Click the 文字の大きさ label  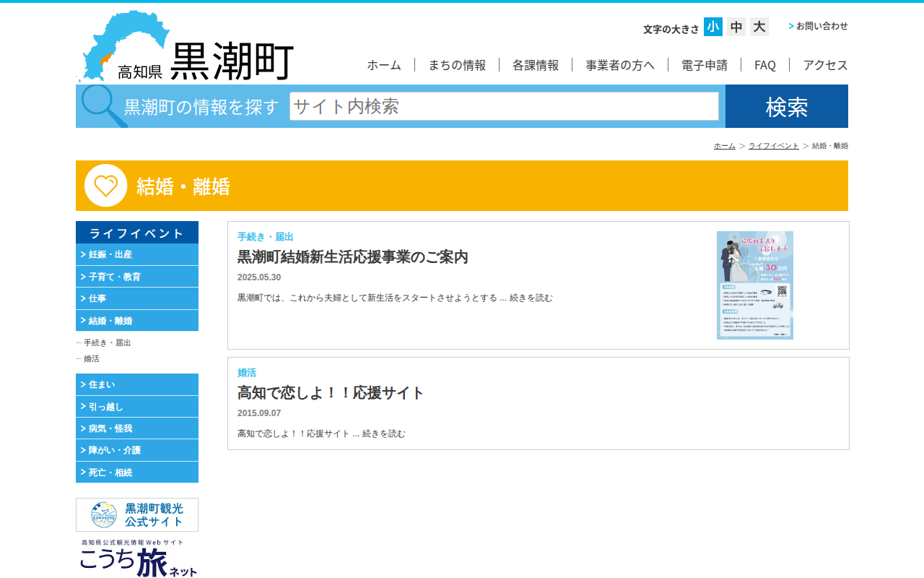671,29
